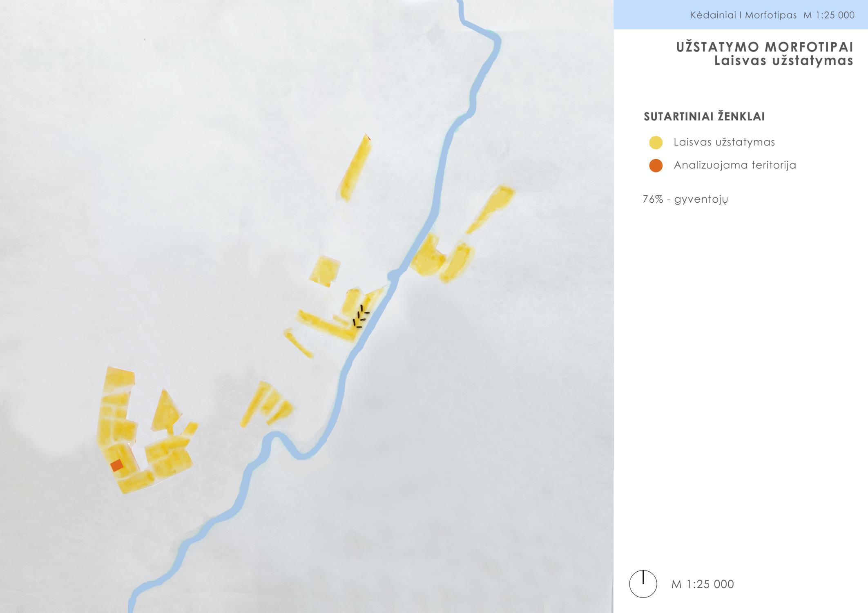Click the M 1:25 000 scale label at bottom
Viewport: 868px width, 613px height.
(703, 584)
